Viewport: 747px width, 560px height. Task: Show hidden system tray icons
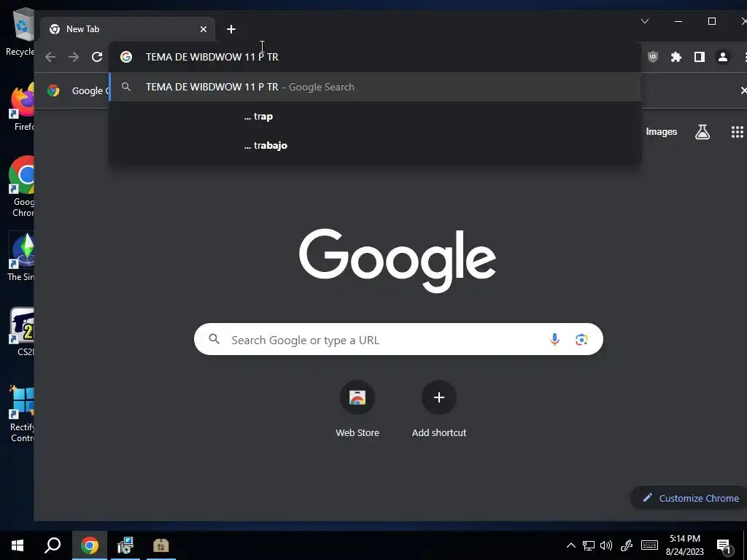[570, 545]
